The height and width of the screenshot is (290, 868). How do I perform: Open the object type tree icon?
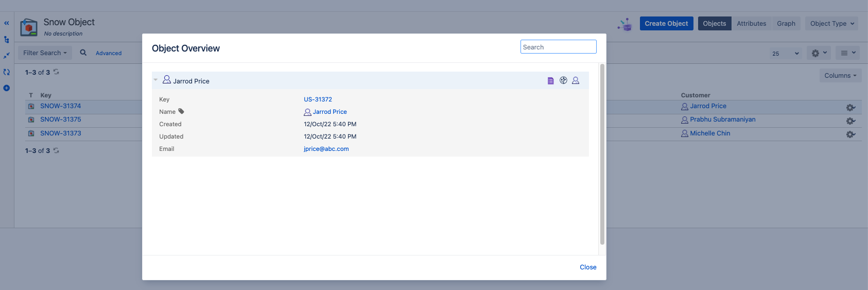point(7,40)
